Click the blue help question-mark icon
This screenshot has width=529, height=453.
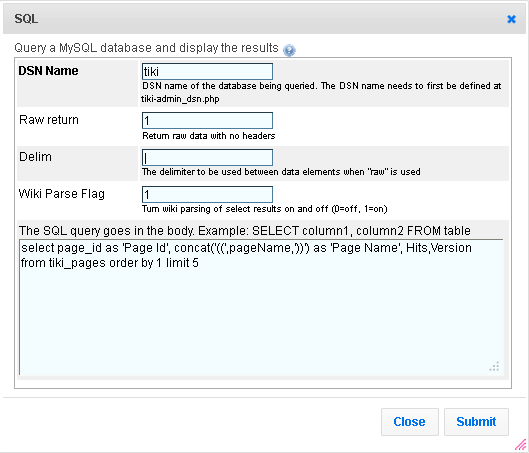pos(289,50)
